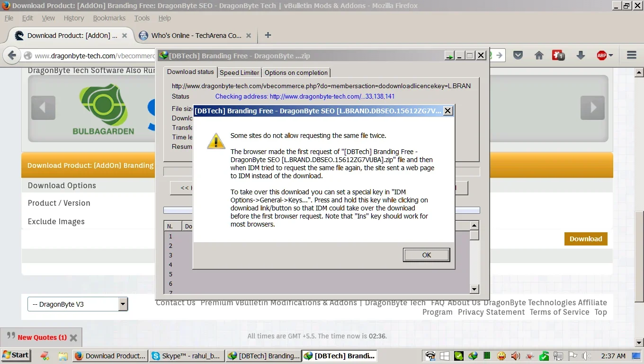Switch to Firefox Download Product taskbar button
Image resolution: width=644 pixels, height=364 pixels.
coord(110,356)
